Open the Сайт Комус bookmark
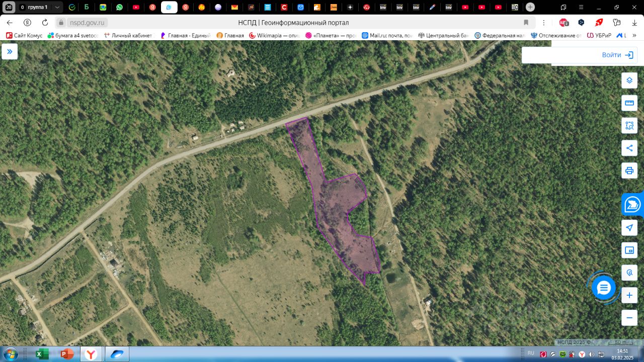This screenshot has height=362, width=644. tap(24, 36)
